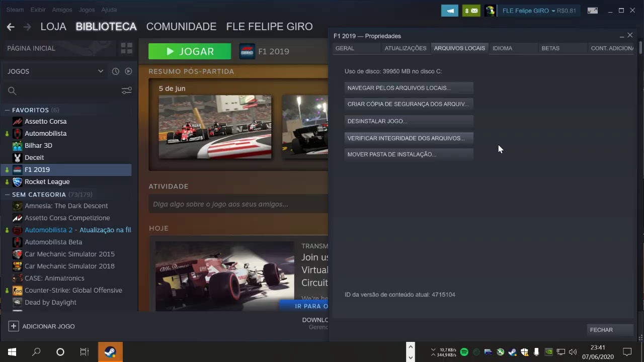Sort the game list by recent activity
This screenshot has width=644, height=362.
[116, 71]
